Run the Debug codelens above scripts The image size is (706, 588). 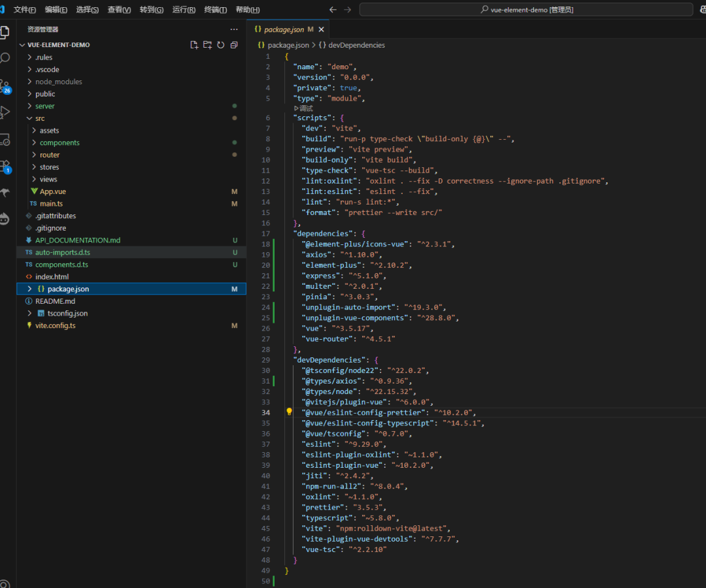coord(303,108)
